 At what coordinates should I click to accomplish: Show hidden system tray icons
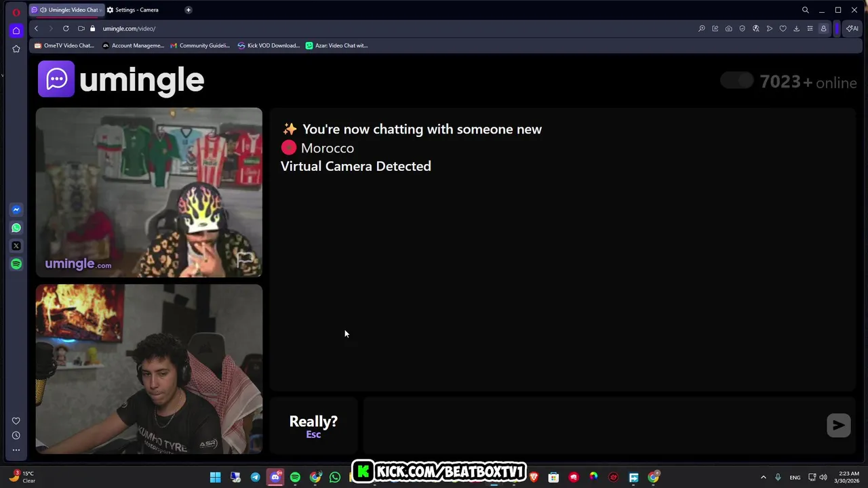click(763, 477)
